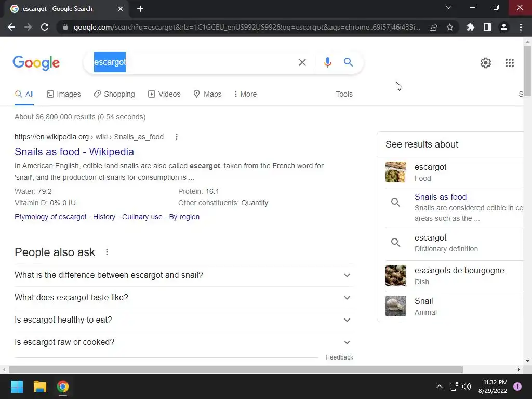532x399 pixels.
Task: Click the en.wikipedia.org result URL text
Action: [x=89, y=137]
